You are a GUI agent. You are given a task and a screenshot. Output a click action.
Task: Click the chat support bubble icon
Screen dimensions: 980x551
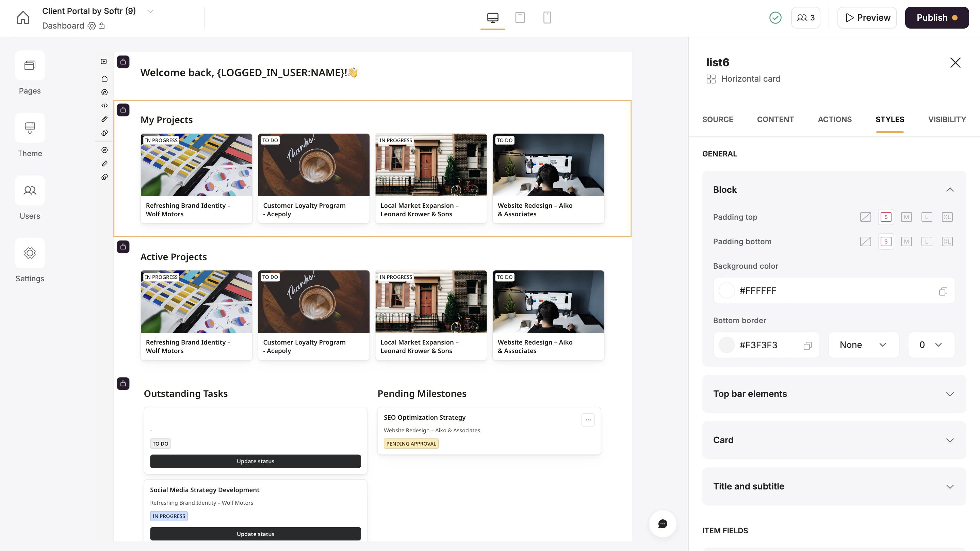click(x=662, y=524)
